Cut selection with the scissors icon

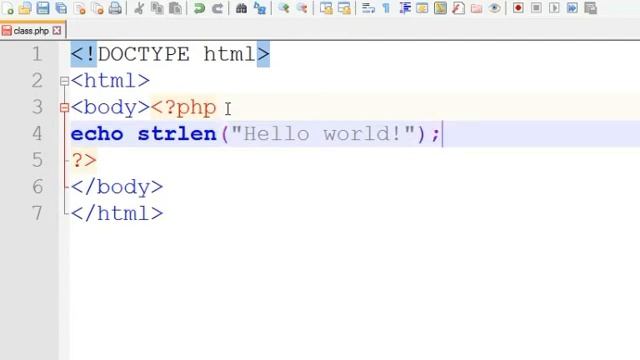139,8
